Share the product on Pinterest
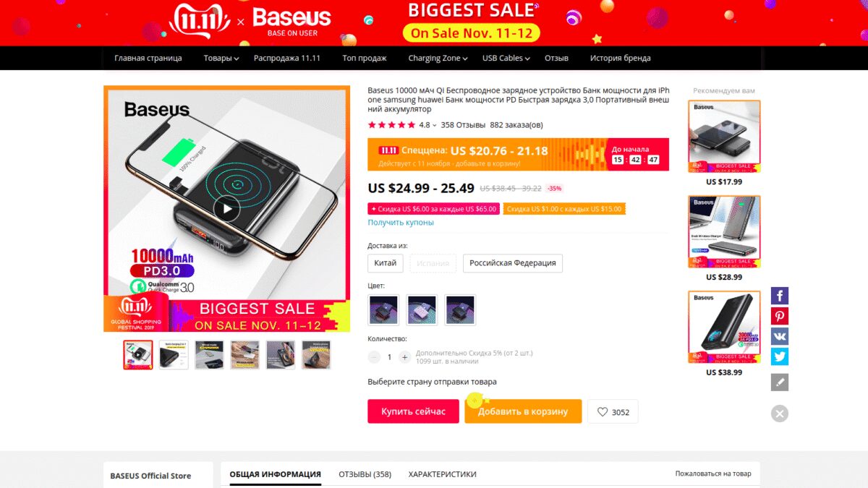 pyautogui.click(x=779, y=316)
